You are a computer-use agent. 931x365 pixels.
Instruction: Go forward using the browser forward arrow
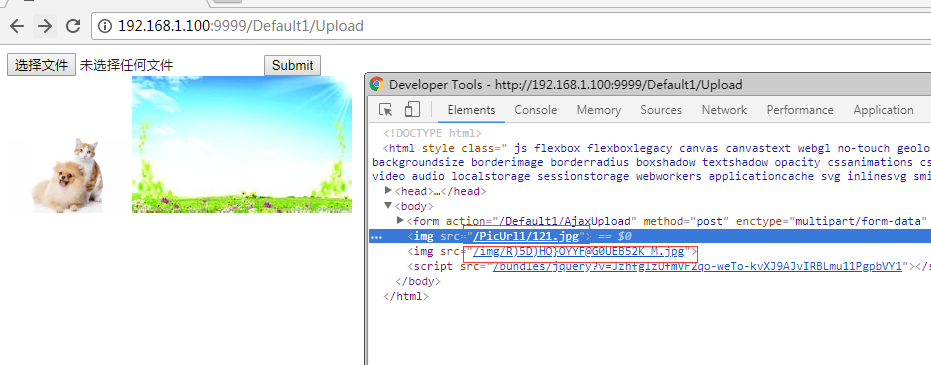[45, 26]
